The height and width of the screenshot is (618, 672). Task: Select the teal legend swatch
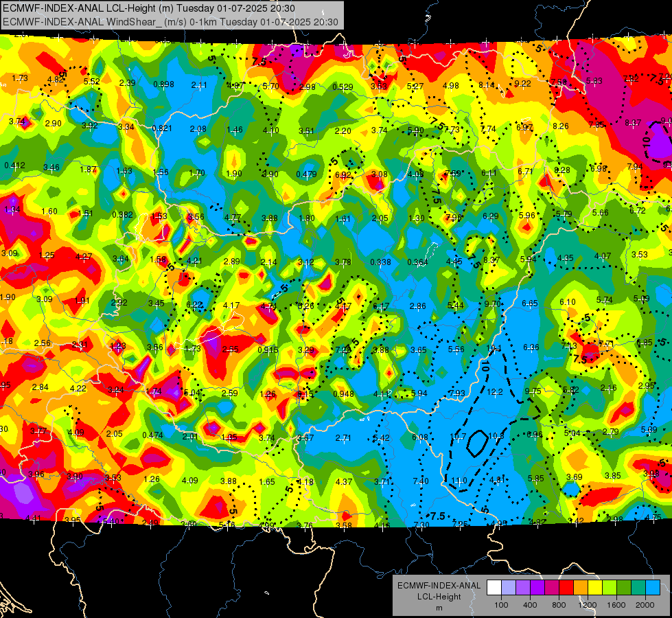click(x=638, y=588)
